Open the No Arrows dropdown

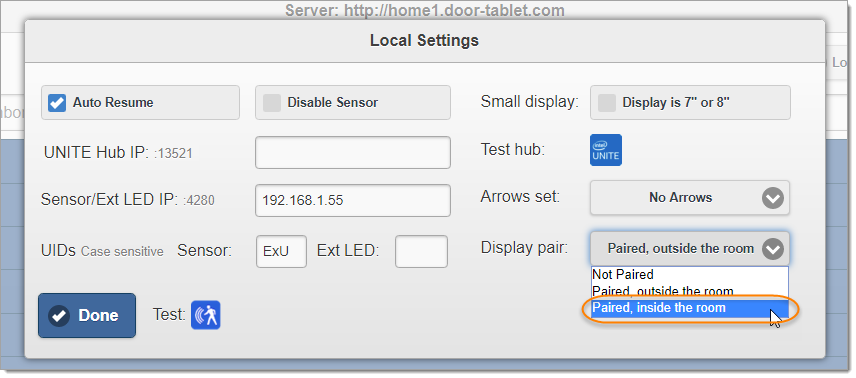[x=690, y=198]
